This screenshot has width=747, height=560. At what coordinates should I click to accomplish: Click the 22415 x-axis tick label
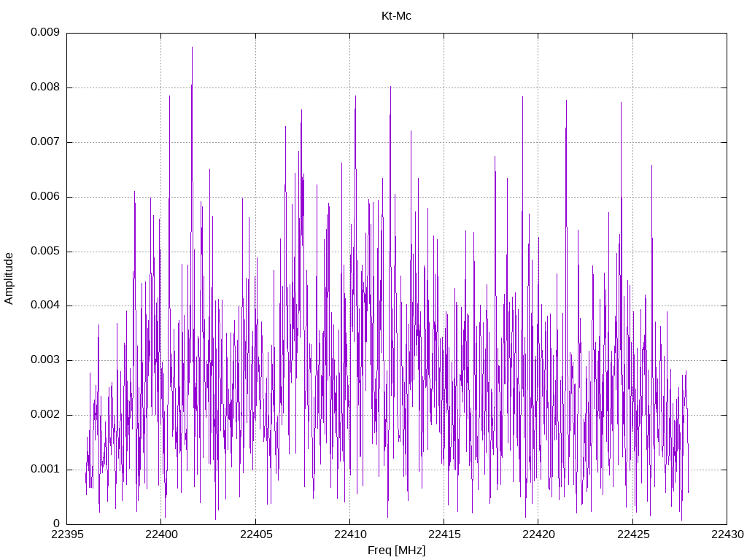click(x=444, y=534)
